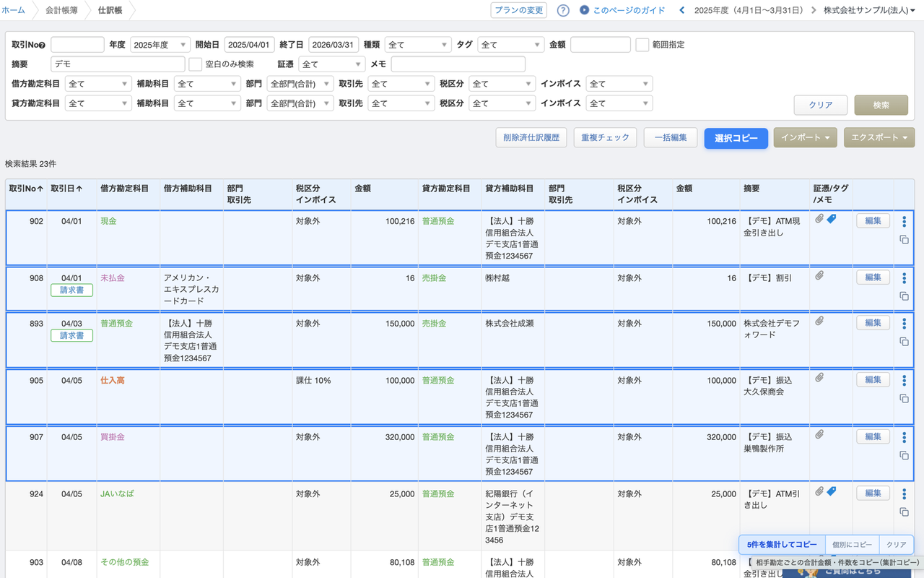The height and width of the screenshot is (578, 924).
Task: Copy entry 902 using duplicate icon
Action: pyautogui.click(x=904, y=240)
